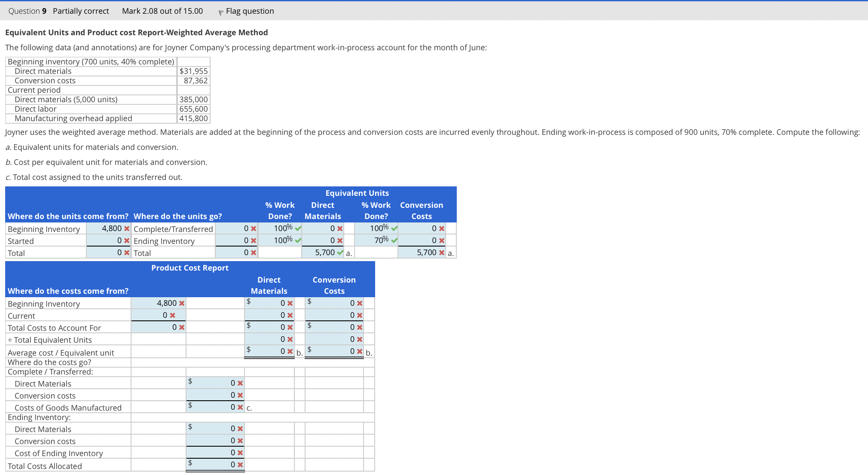Viewport: 868px width, 475px height.
Task: Click the red X beside Beginning Inventory 4,800
Action: pyautogui.click(x=126, y=228)
